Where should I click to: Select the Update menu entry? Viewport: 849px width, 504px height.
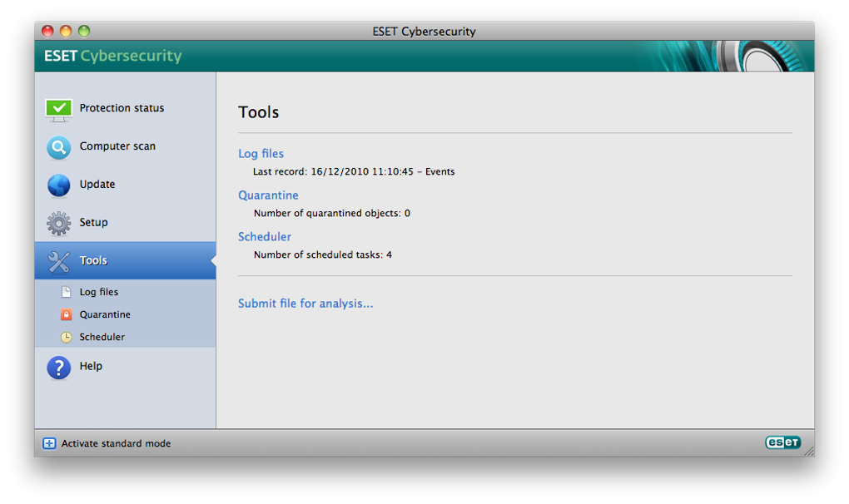(97, 185)
